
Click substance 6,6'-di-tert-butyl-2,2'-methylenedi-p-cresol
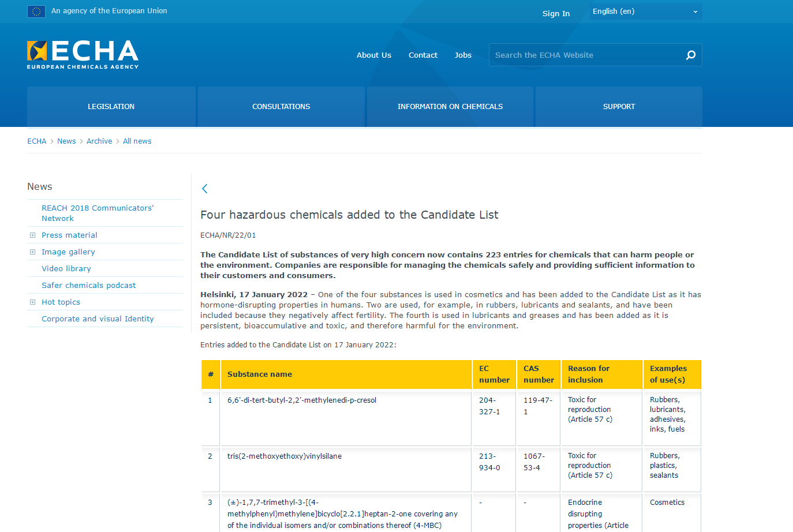(302, 400)
